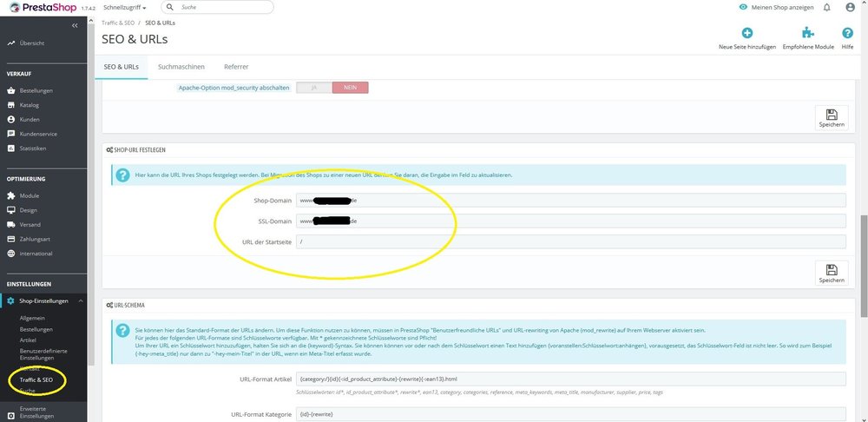This screenshot has height=422, width=868.
Task: Open Traffic & SEO submenu item
Action: coord(36,380)
